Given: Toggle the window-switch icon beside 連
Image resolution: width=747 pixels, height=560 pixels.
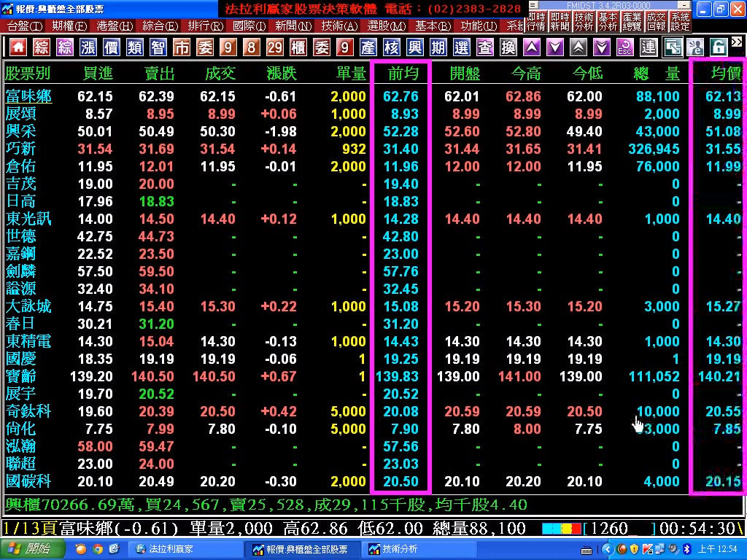Looking at the screenshot, I should click(672, 47).
